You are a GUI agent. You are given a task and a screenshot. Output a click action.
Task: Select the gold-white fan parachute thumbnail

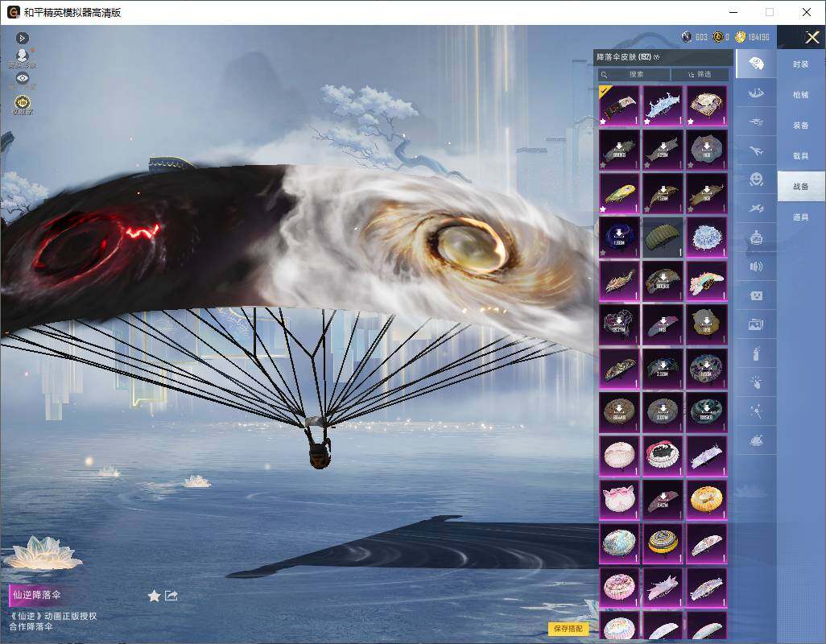707,105
